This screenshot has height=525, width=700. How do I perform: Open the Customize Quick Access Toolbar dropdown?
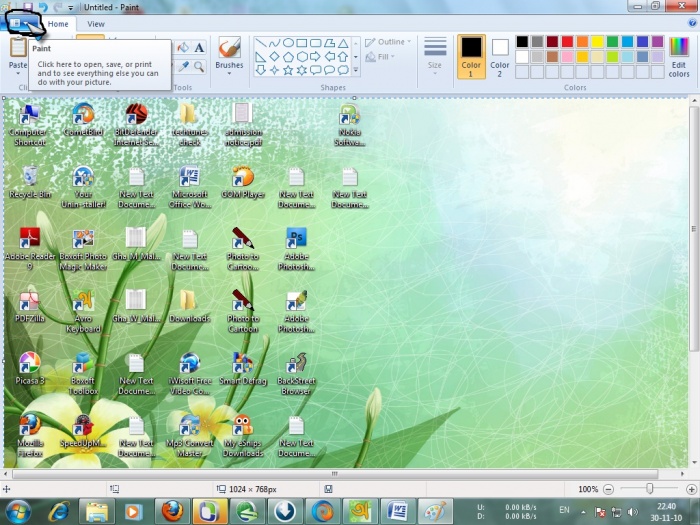click(71, 8)
